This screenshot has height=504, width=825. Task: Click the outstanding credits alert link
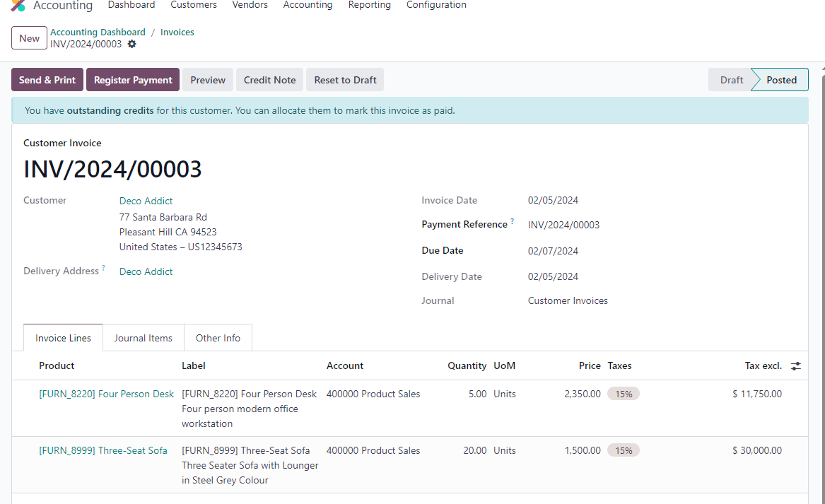click(x=110, y=110)
